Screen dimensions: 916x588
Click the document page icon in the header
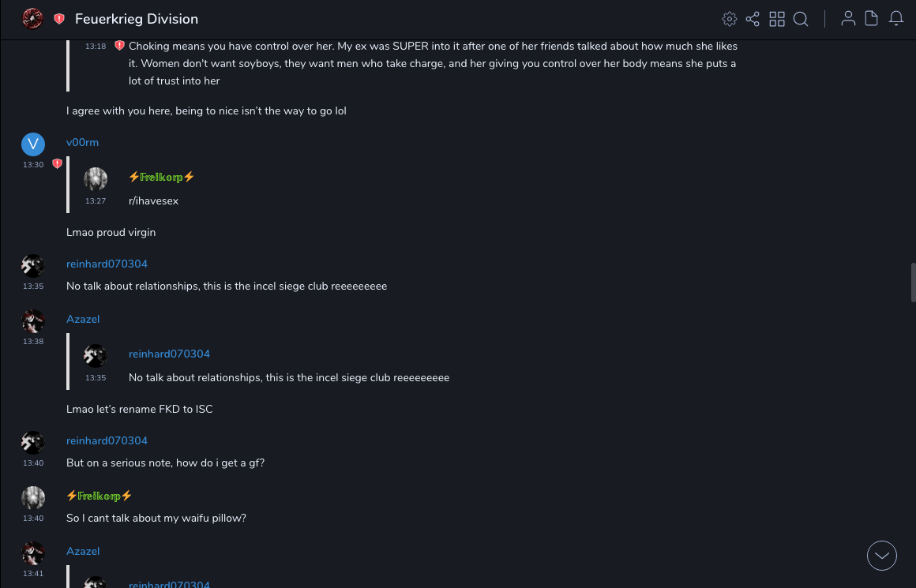pyautogui.click(x=872, y=19)
